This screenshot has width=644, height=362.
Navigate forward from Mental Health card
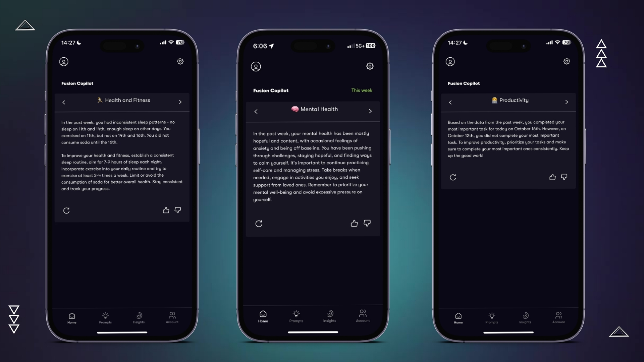coord(370,111)
